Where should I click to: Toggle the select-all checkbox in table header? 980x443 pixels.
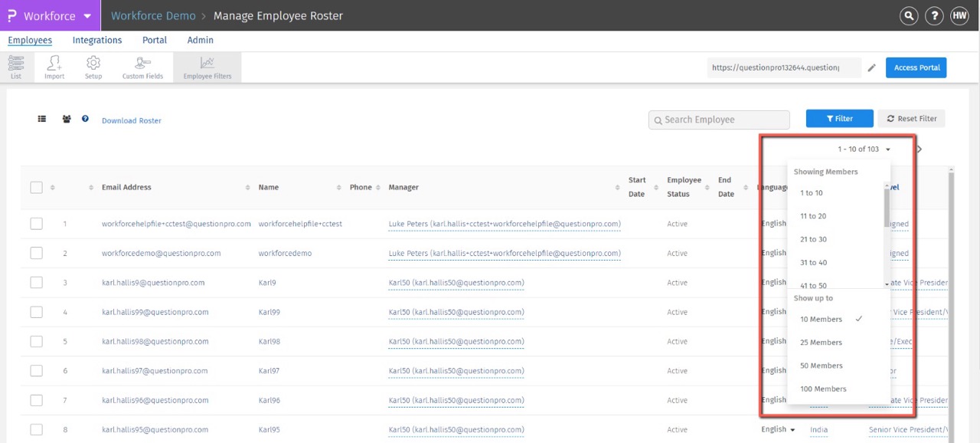36,187
